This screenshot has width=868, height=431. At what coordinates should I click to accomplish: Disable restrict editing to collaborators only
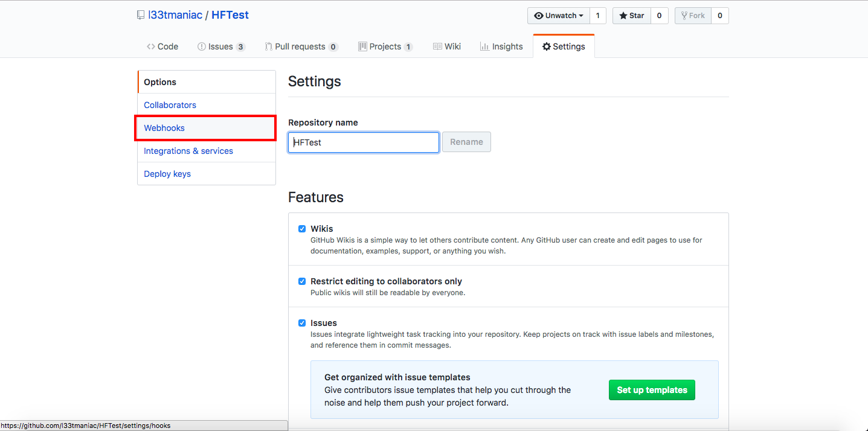[302, 281]
